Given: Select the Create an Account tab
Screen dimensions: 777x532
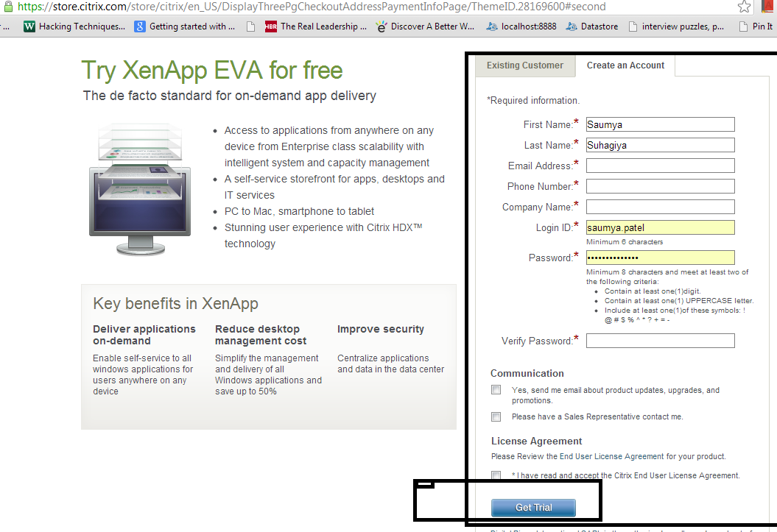Looking at the screenshot, I should [625, 65].
